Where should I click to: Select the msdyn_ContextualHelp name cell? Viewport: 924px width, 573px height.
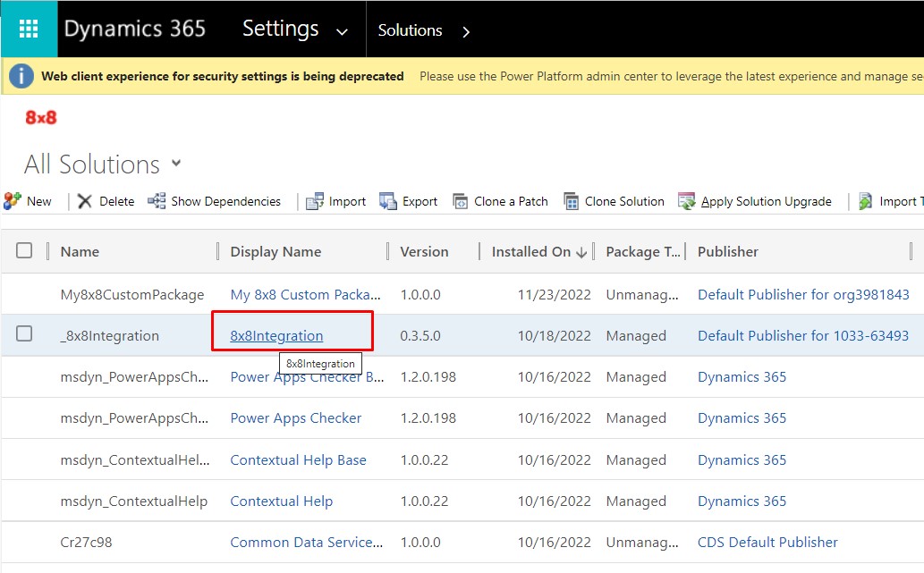pyautogui.click(x=134, y=501)
